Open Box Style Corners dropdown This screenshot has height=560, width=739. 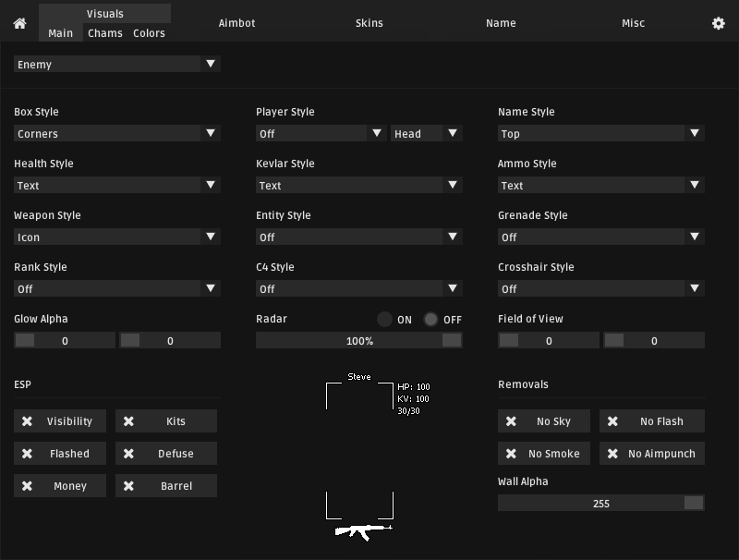(x=117, y=133)
